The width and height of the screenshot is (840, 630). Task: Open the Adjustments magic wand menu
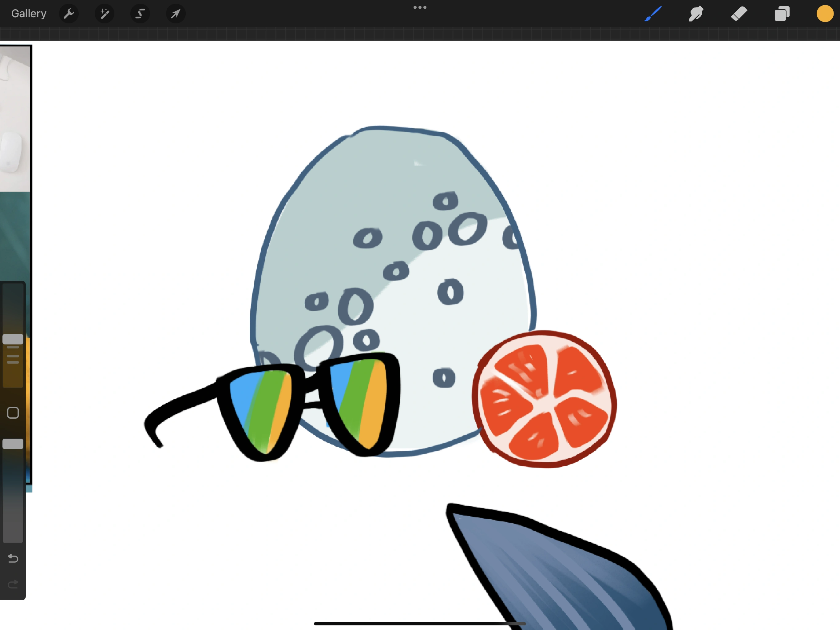tap(105, 14)
